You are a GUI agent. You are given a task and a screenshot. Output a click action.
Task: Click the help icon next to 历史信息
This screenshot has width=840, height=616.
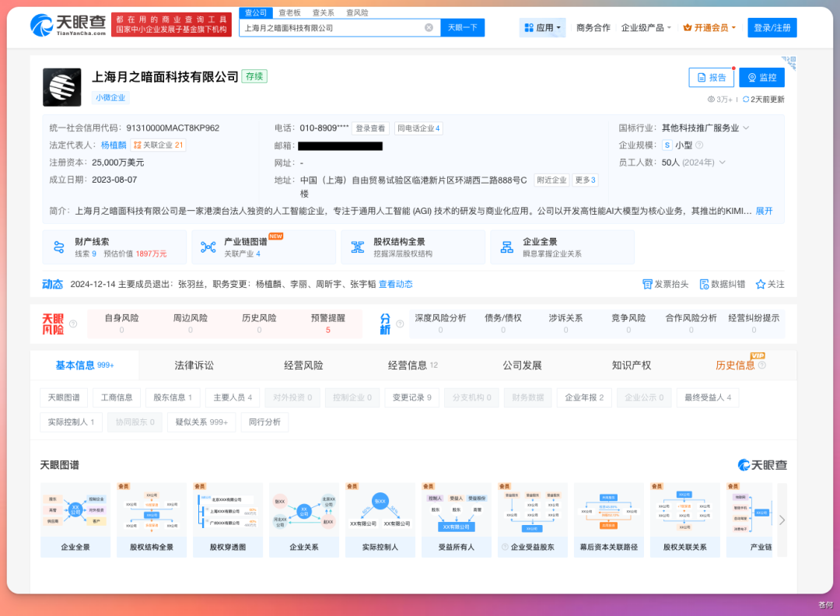pos(761,366)
